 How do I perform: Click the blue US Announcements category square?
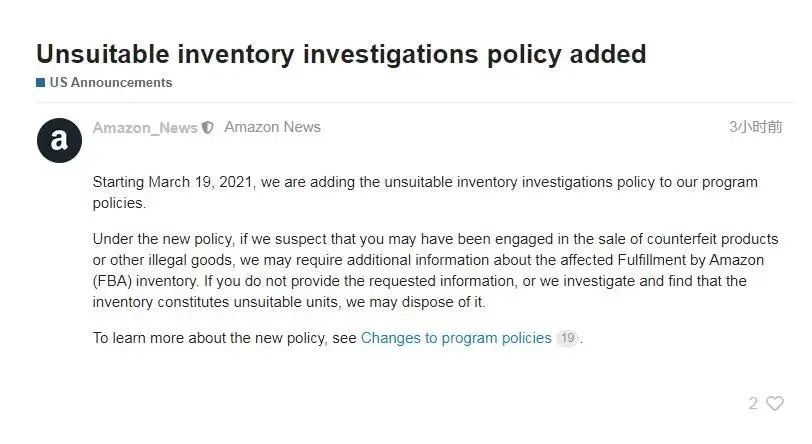[x=41, y=82]
